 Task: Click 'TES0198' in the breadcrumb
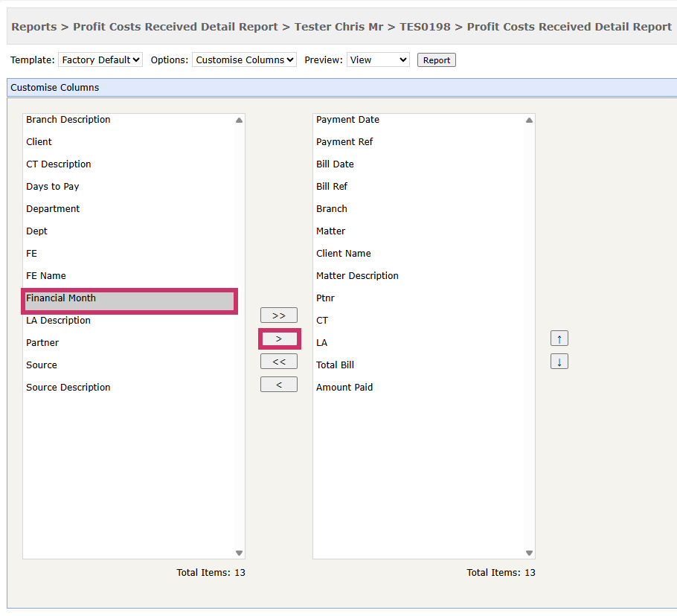[425, 27]
